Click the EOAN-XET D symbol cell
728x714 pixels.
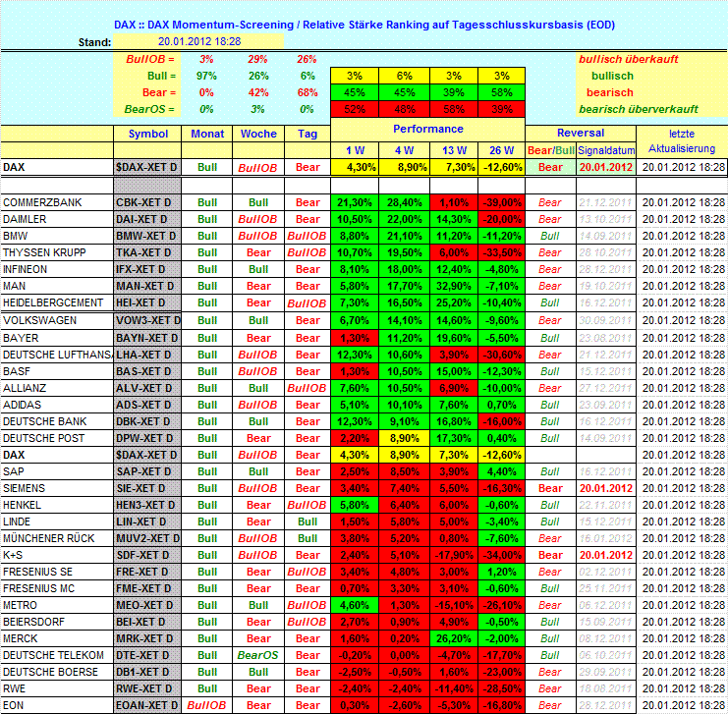(148, 704)
